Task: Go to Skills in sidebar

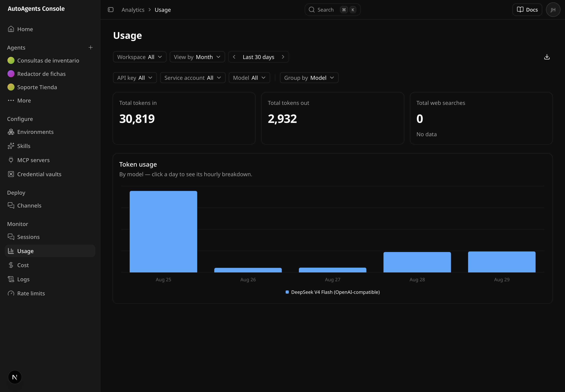Action: click(50, 146)
